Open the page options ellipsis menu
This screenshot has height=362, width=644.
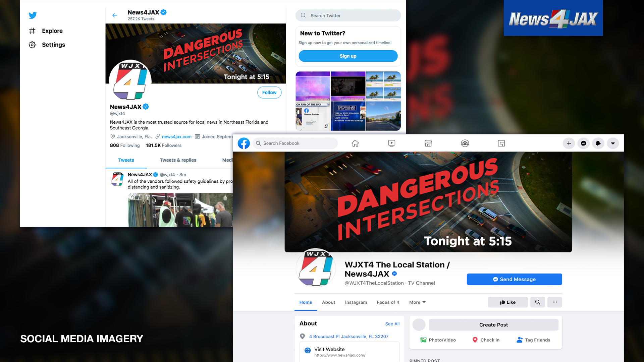(555, 302)
